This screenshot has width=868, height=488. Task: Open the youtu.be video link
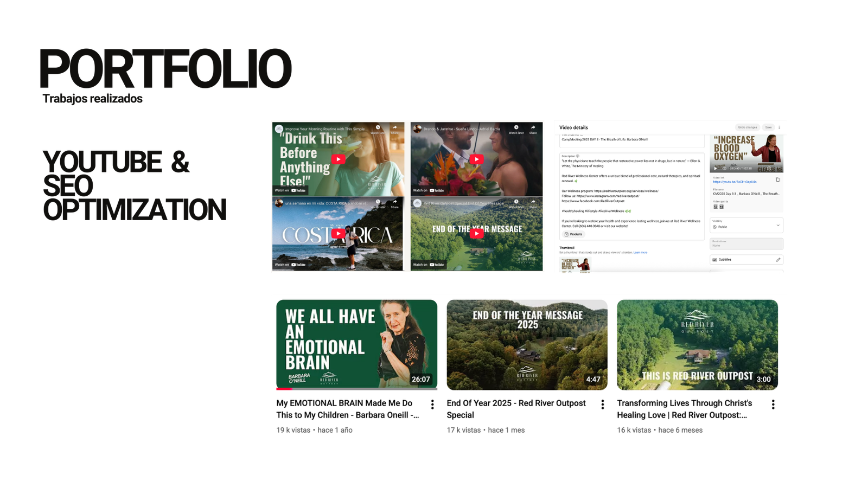point(735,182)
